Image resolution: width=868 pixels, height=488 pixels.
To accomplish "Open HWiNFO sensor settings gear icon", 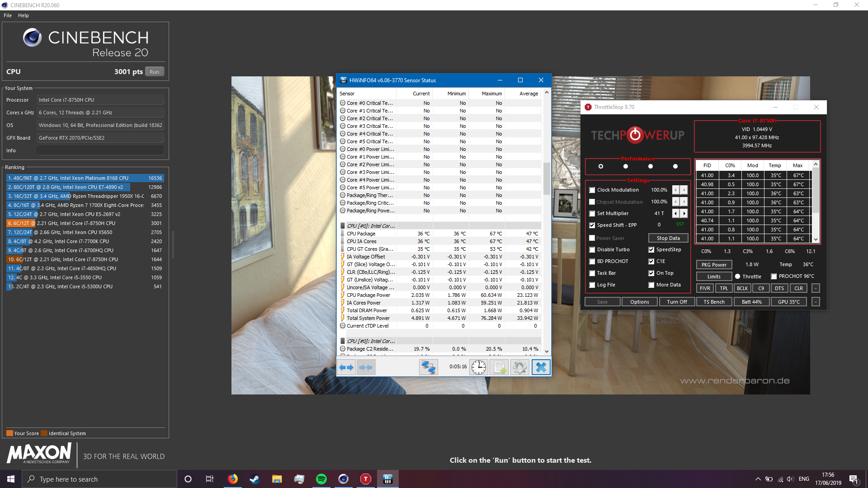I will tap(519, 367).
